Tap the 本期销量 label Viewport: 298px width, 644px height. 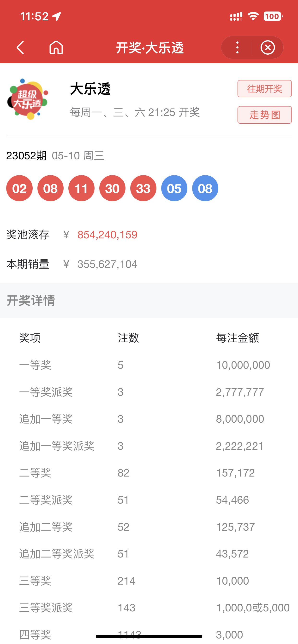click(28, 264)
